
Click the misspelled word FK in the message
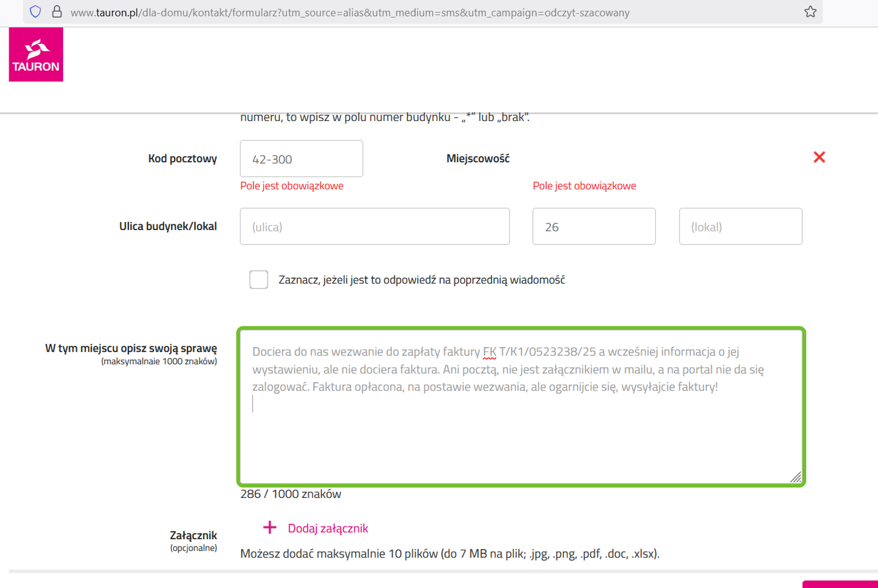pyautogui.click(x=489, y=352)
